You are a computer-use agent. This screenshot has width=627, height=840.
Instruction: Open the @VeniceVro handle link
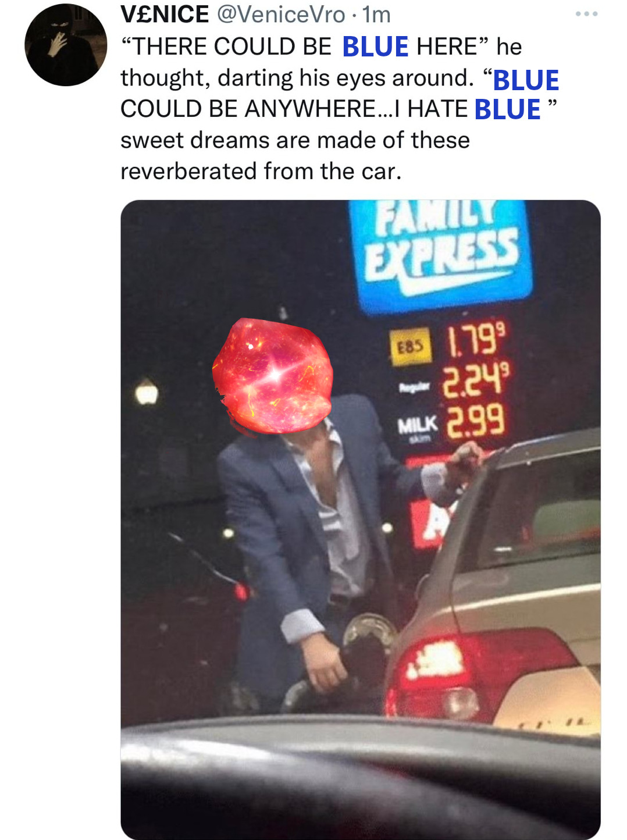[x=281, y=15]
